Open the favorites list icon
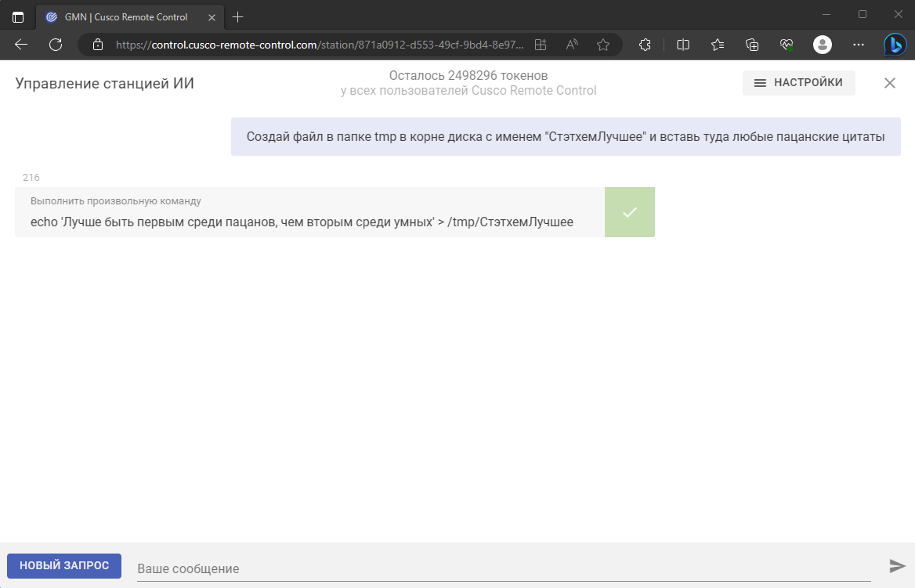The width and height of the screenshot is (915, 588). coord(718,45)
